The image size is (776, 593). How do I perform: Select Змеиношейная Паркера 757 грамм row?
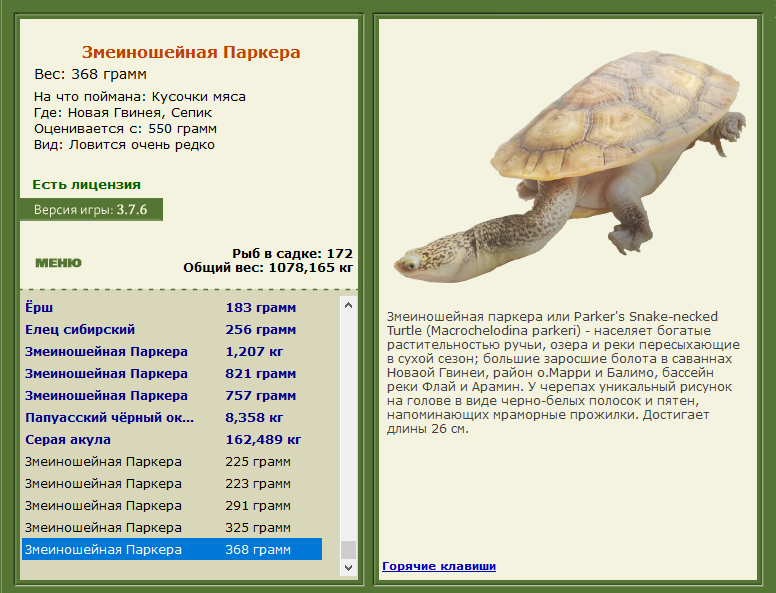pyautogui.click(x=172, y=395)
